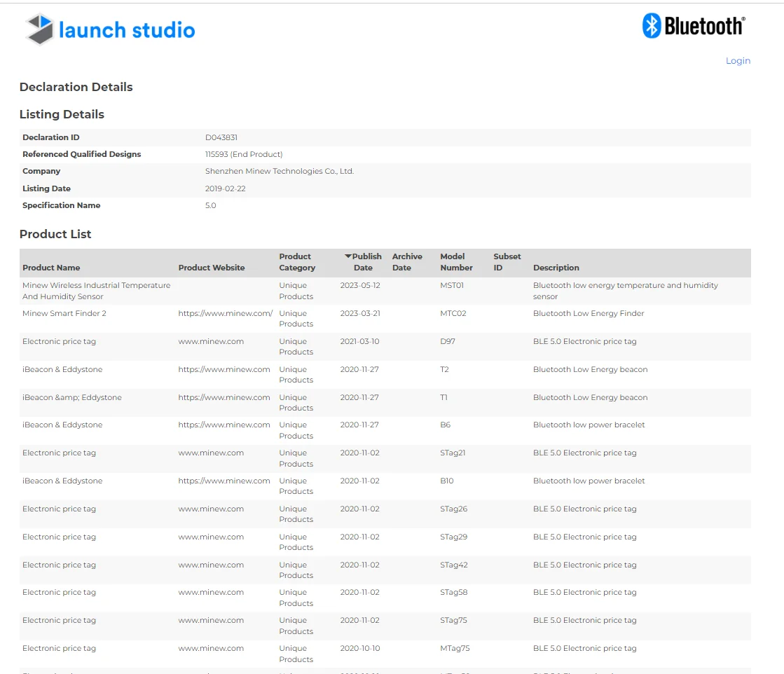This screenshot has height=674, width=784.
Task: Select 'BLE 5.0 Electronic price tag' in STag42 row
Action: point(584,565)
